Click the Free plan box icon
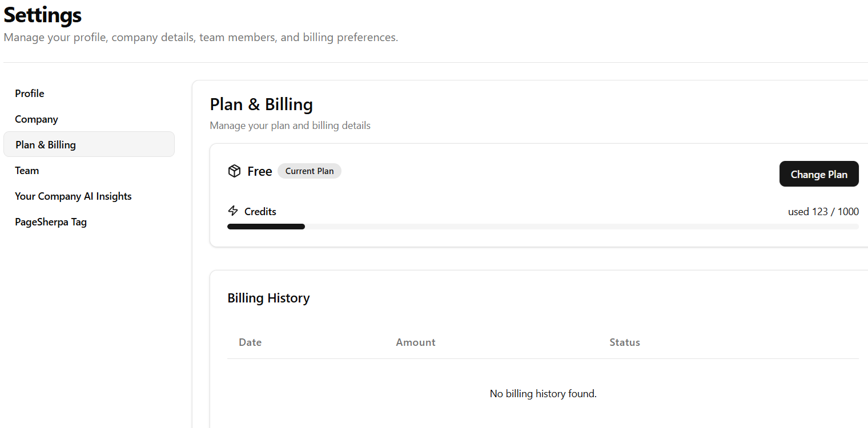 point(234,171)
